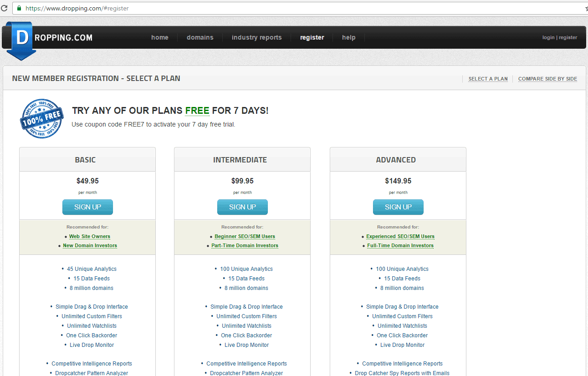Click the Part-Time Domain Investors link
The width and height of the screenshot is (588, 376).
(245, 245)
